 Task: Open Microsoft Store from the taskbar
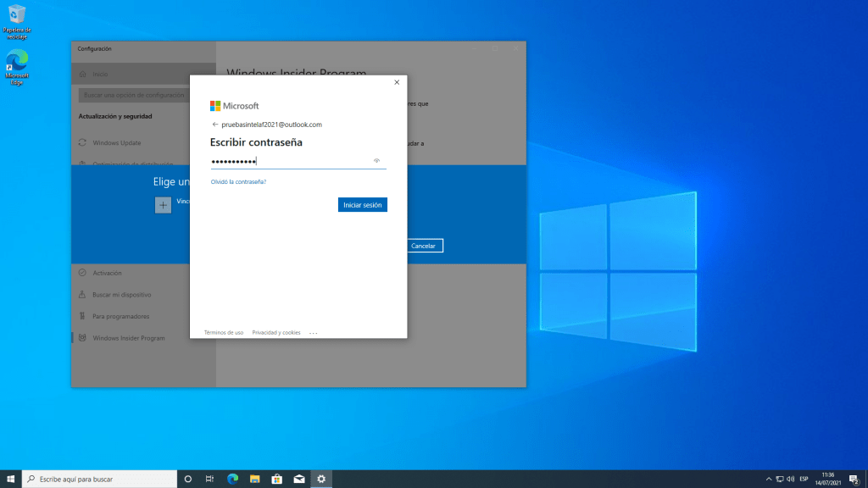(276, 479)
